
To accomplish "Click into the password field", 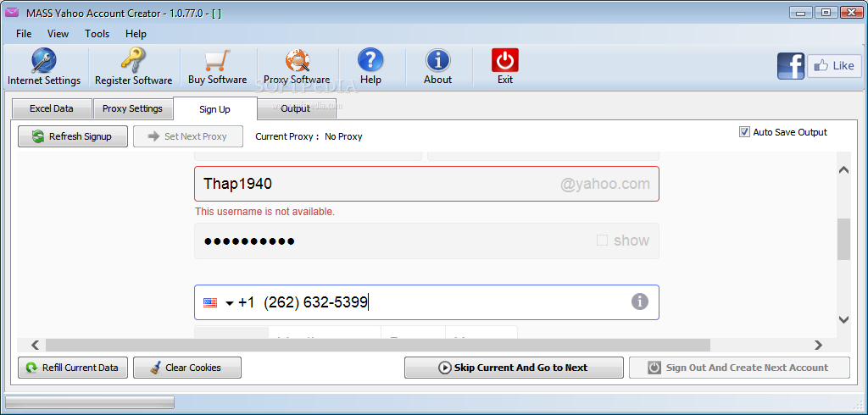I will pyautogui.click(x=426, y=241).
